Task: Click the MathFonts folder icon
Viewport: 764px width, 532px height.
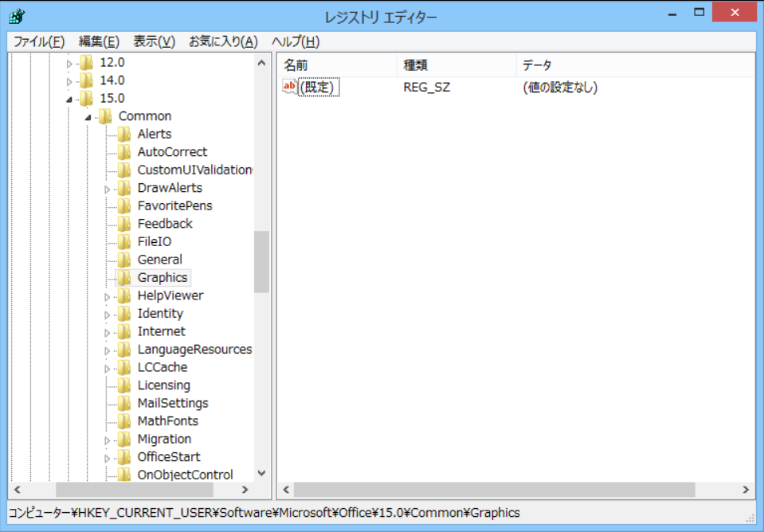Action: click(124, 421)
